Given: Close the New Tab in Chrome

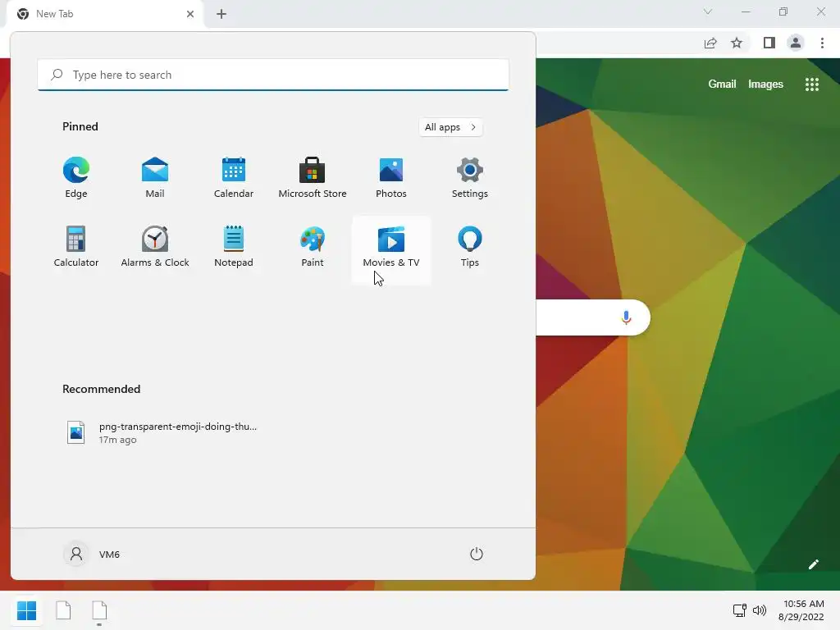Looking at the screenshot, I should pyautogui.click(x=190, y=14).
